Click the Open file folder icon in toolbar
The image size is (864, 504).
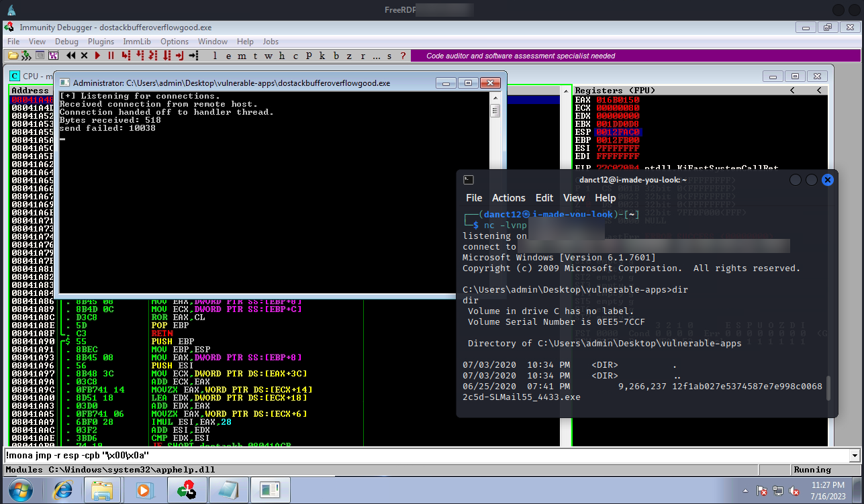tap(12, 56)
